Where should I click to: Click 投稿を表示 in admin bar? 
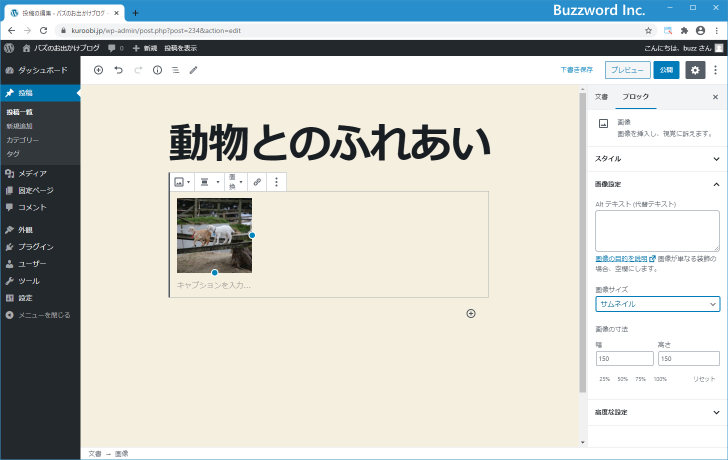[181, 48]
